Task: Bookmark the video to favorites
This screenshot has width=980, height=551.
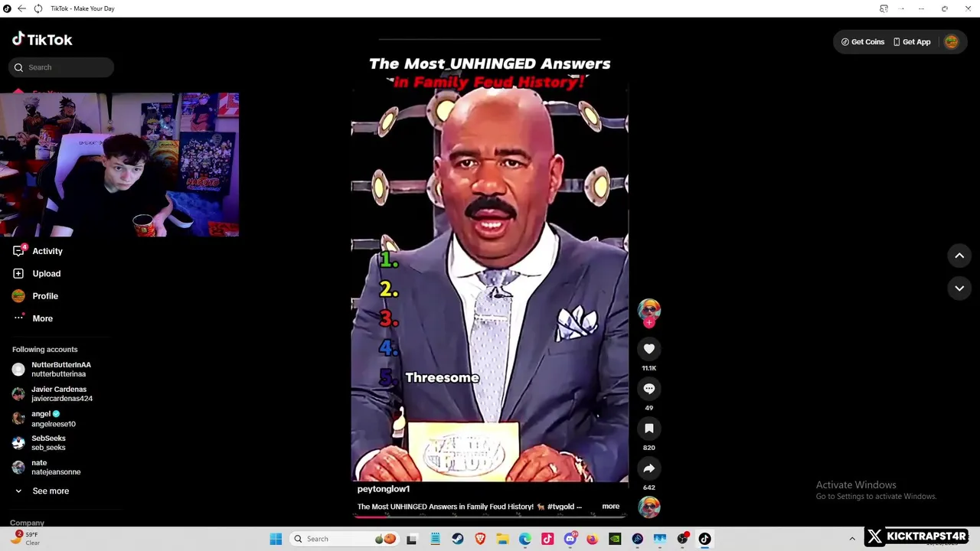Action: (x=649, y=429)
